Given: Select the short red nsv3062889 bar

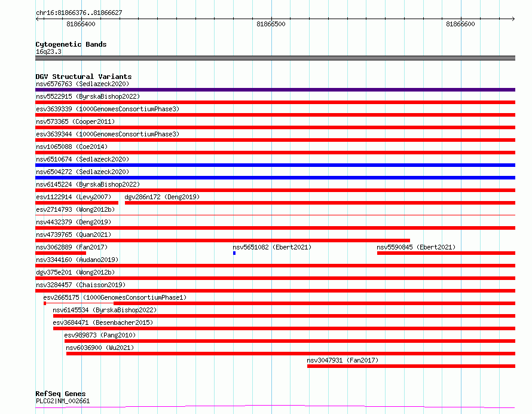Looking at the screenshot, I should [x=61, y=253].
